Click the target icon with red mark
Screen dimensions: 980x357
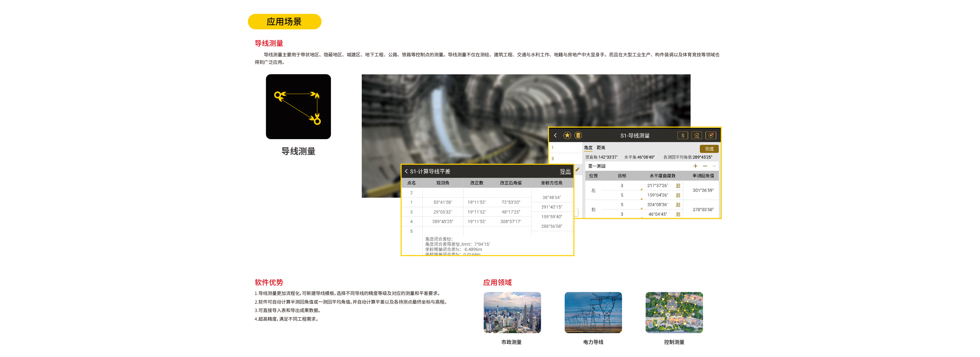(711, 135)
